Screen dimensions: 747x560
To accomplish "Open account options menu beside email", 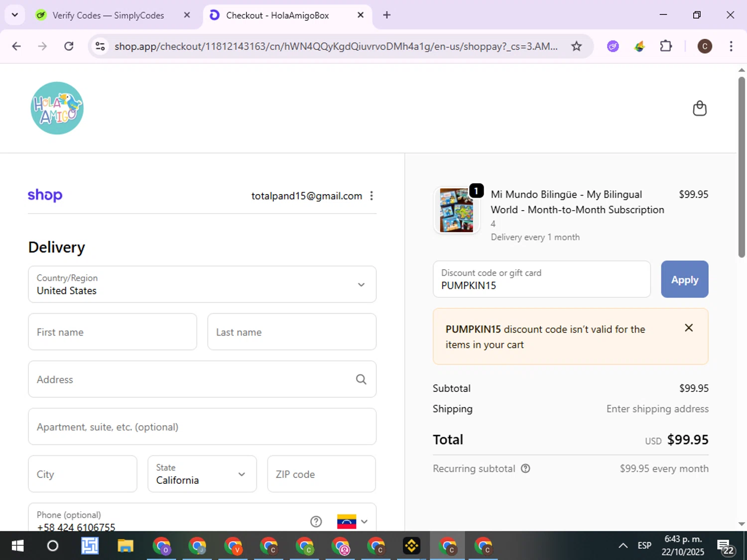I will (372, 196).
